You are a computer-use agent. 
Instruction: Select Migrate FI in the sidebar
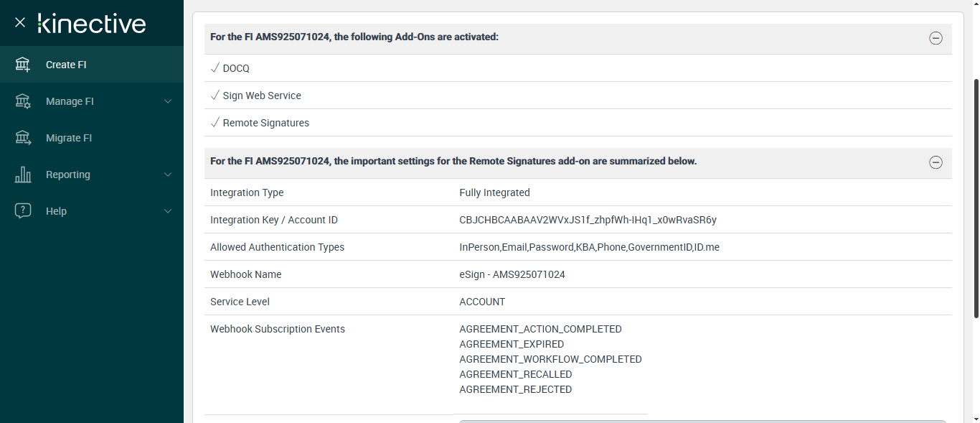[x=69, y=138]
